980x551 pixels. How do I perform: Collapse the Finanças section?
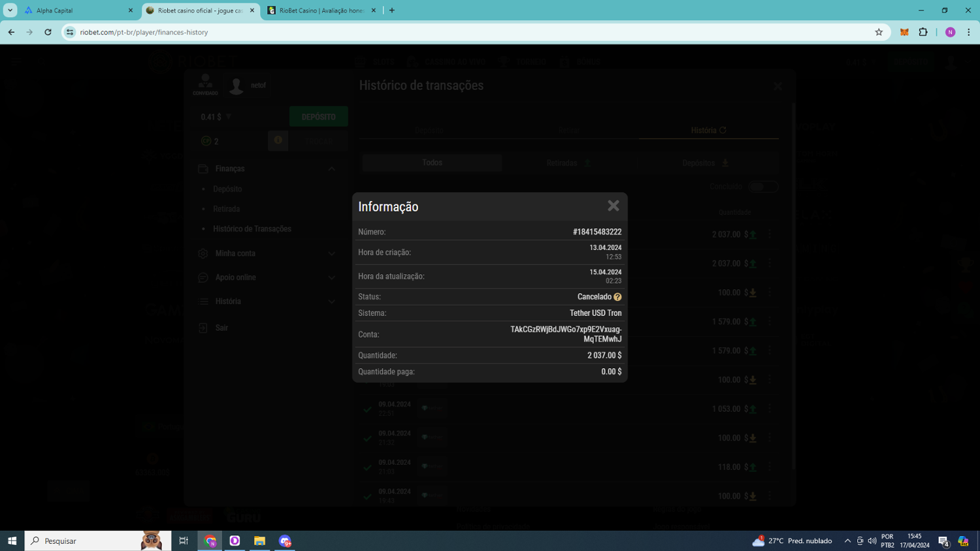point(331,169)
